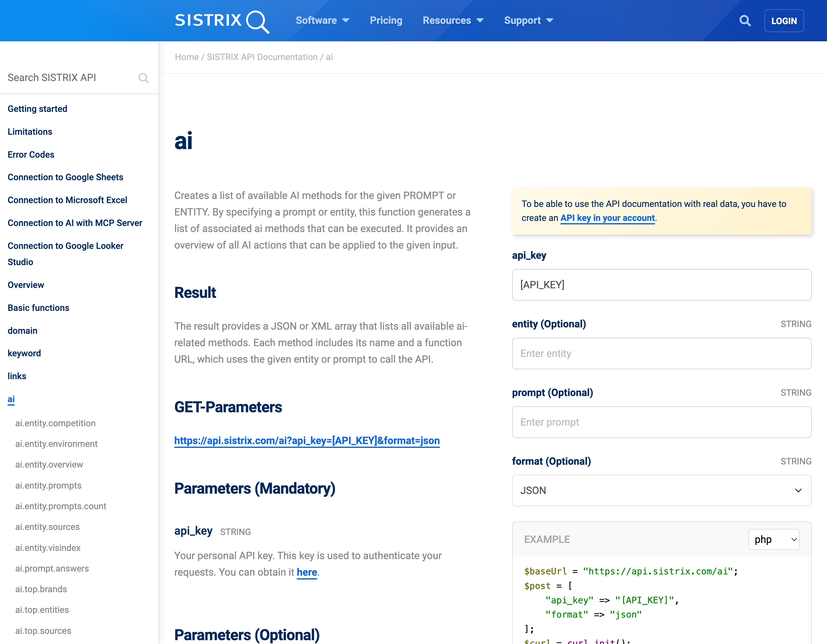
Task: Open the site search magnifier icon
Action: (x=745, y=20)
